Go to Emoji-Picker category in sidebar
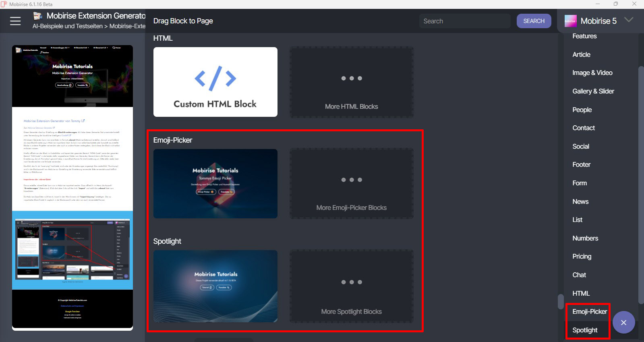 [x=589, y=312]
